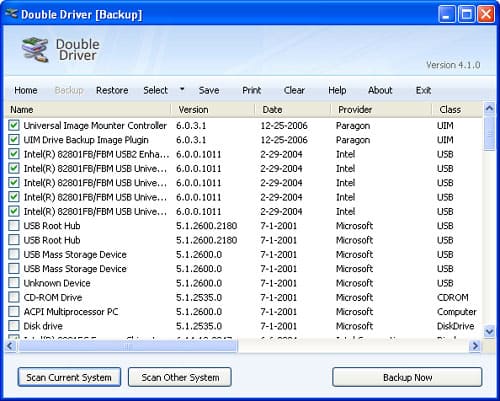Click Scan Current System button
This screenshot has height=401, width=500.
pyautogui.click(x=69, y=377)
